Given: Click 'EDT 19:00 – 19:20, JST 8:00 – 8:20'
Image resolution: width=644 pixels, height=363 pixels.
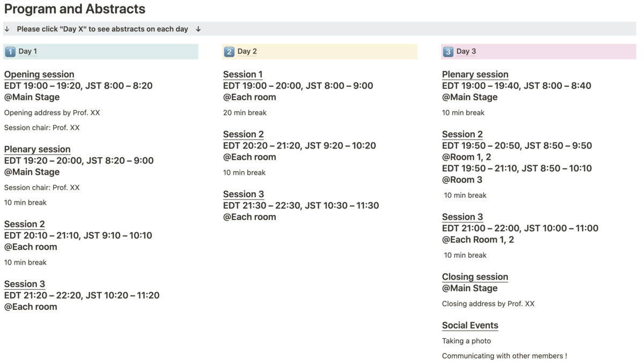Looking at the screenshot, I should (78, 86).
